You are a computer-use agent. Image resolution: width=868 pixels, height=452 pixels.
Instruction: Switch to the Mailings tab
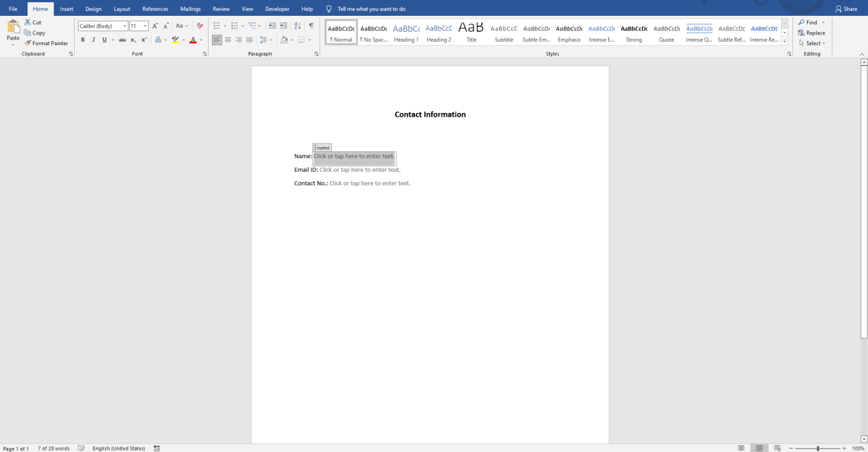(190, 9)
